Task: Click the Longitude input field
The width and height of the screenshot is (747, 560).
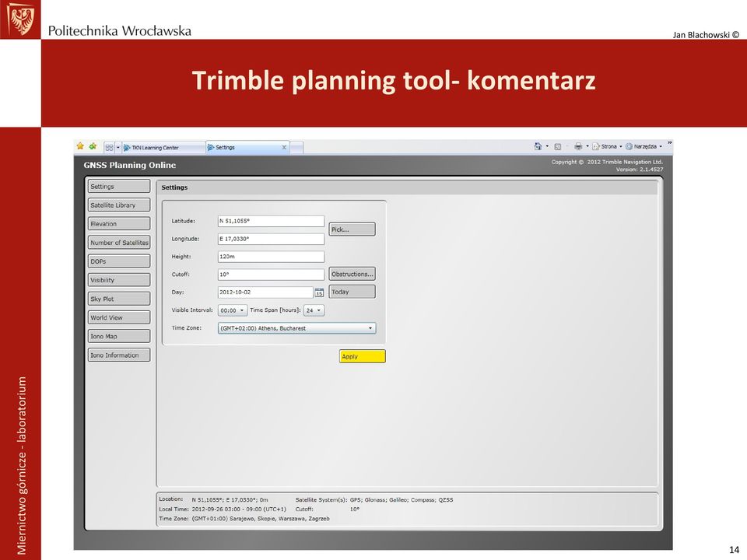Action: coord(271,239)
